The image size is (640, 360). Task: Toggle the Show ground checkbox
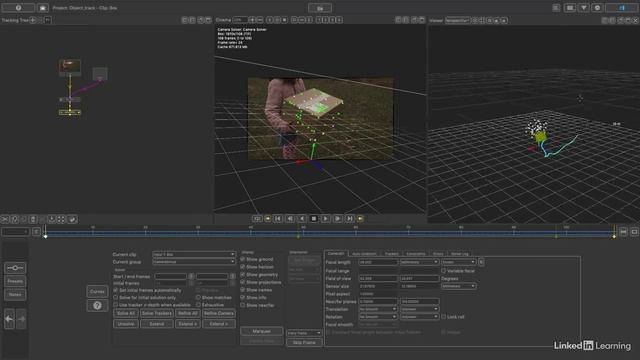click(x=242, y=259)
